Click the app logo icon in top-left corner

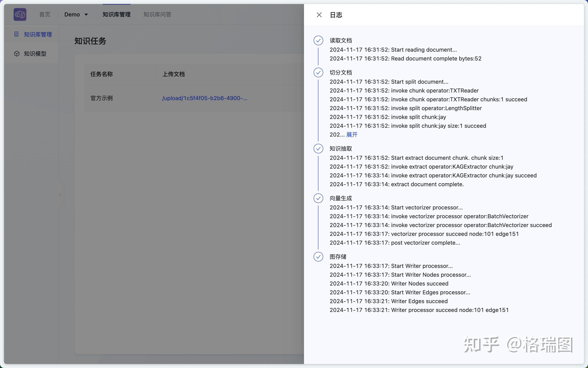tap(20, 14)
